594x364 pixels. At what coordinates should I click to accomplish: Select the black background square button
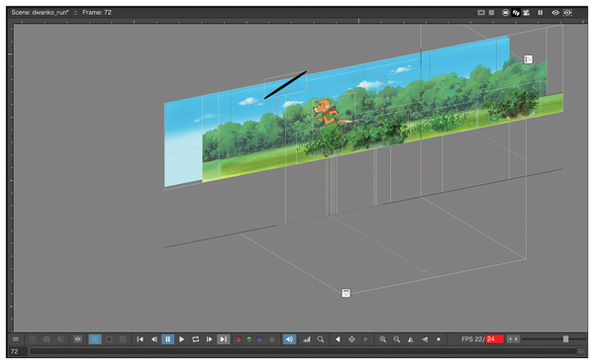coord(109,339)
